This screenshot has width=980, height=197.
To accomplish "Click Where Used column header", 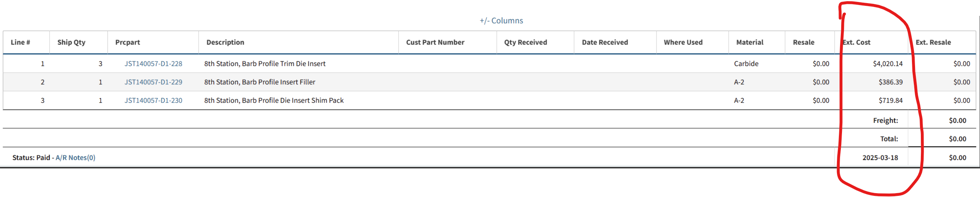I will pos(683,42).
